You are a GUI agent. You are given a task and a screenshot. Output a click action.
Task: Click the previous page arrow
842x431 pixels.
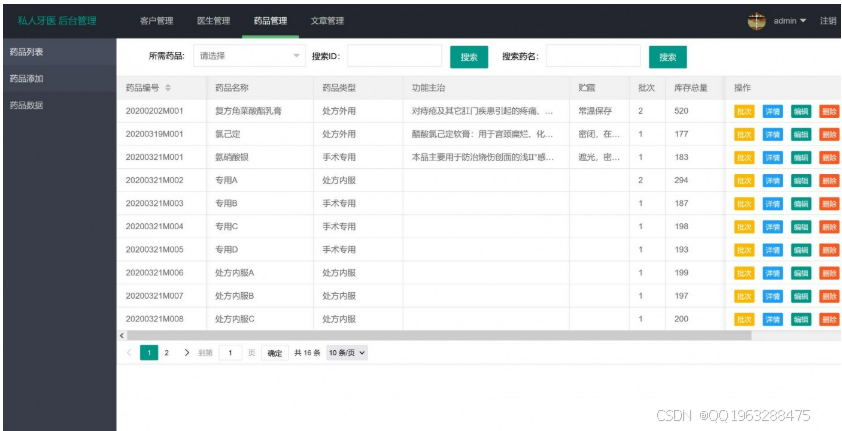click(x=129, y=353)
